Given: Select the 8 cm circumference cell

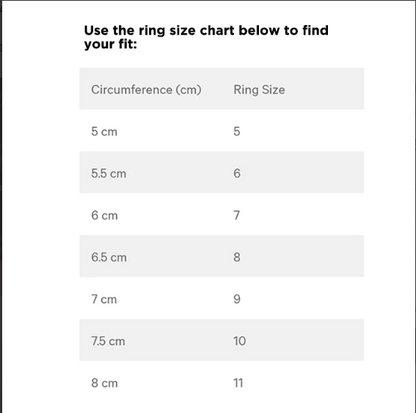Looking at the screenshot, I should pos(104,383).
